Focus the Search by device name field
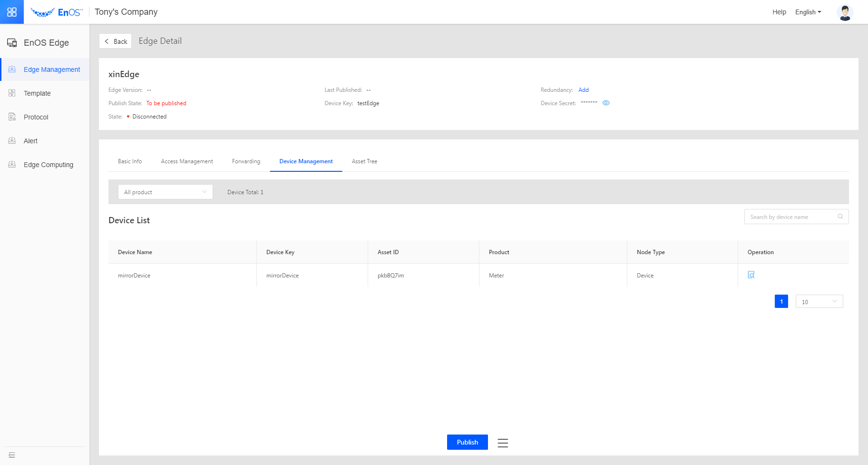 click(x=791, y=217)
